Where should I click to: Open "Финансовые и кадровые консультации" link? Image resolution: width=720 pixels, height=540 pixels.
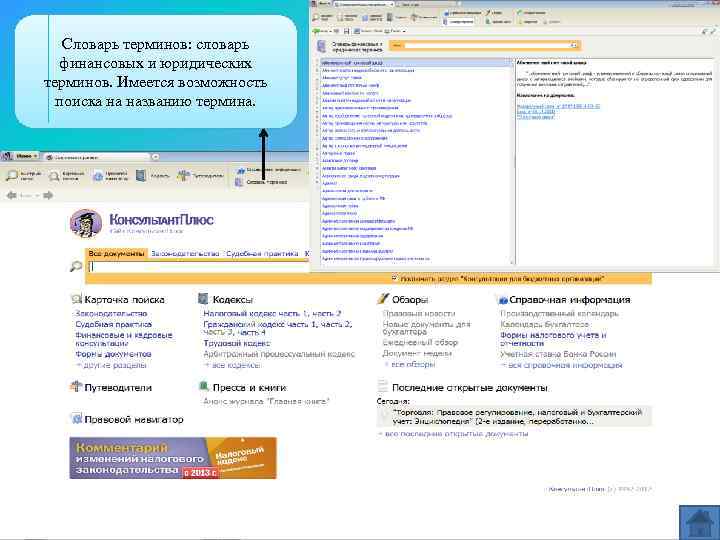(x=124, y=339)
